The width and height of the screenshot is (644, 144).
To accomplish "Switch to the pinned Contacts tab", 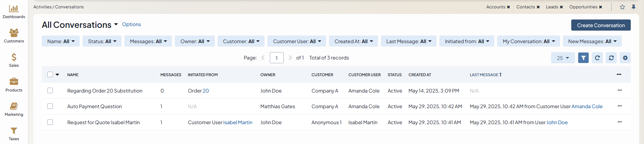I will click(x=525, y=7).
